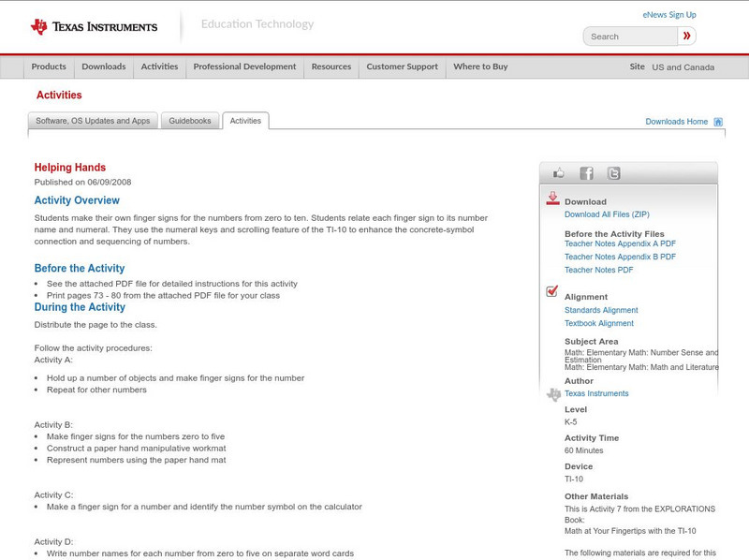This screenshot has height=560, width=749.
Task: Click the Download All Files (ZIP) link
Action: pyautogui.click(x=607, y=214)
